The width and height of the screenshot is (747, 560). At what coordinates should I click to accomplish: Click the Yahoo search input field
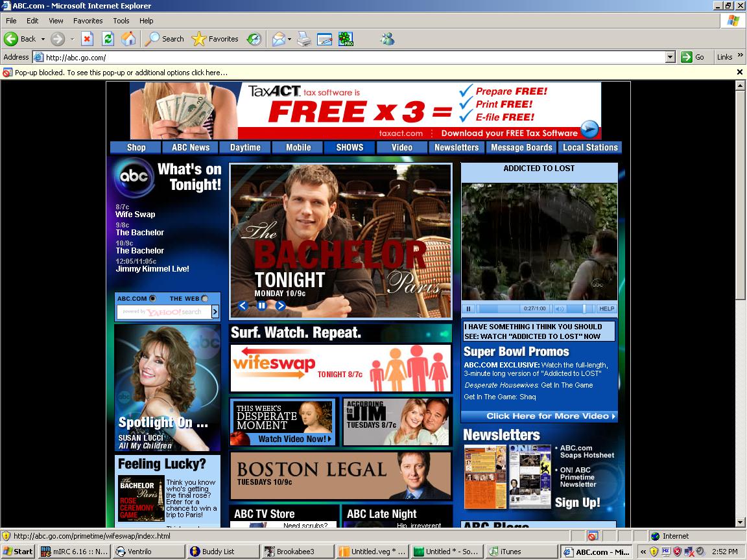(163, 312)
